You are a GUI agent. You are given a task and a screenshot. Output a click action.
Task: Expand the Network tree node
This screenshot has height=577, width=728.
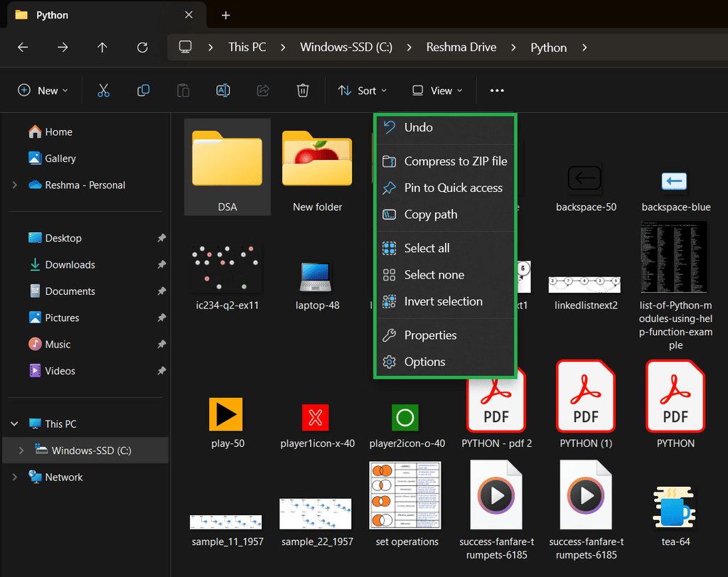[15, 478]
